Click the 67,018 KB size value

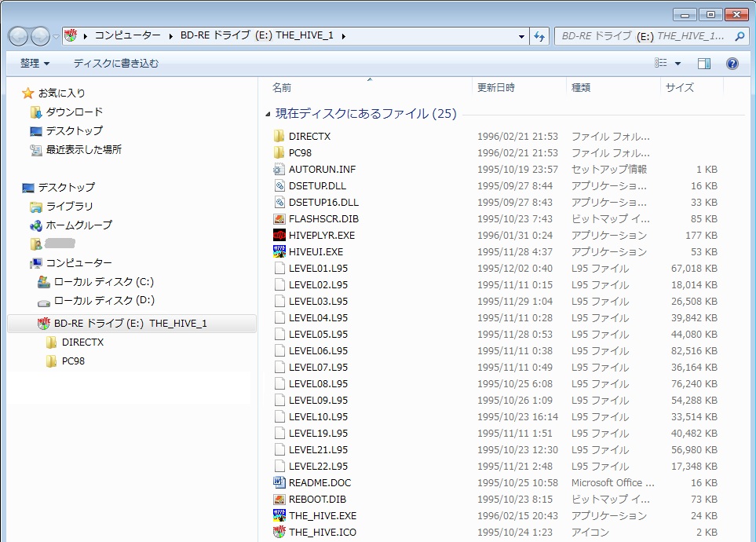pyautogui.click(x=694, y=269)
